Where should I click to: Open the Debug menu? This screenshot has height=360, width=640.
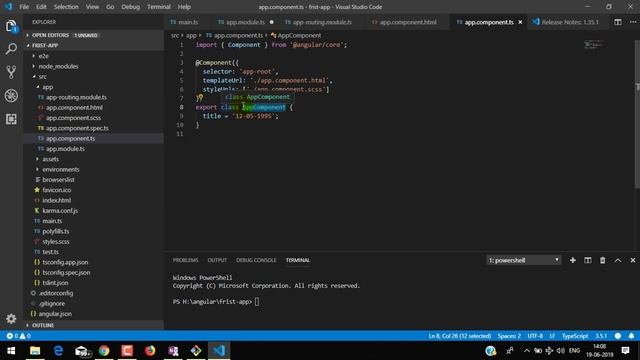(130, 7)
